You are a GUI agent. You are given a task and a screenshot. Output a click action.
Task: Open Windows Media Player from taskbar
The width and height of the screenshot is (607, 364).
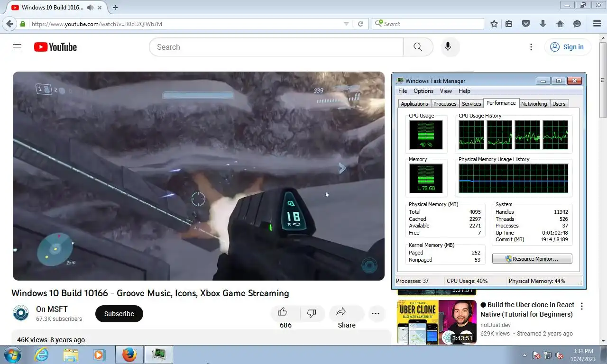pyautogui.click(x=99, y=355)
